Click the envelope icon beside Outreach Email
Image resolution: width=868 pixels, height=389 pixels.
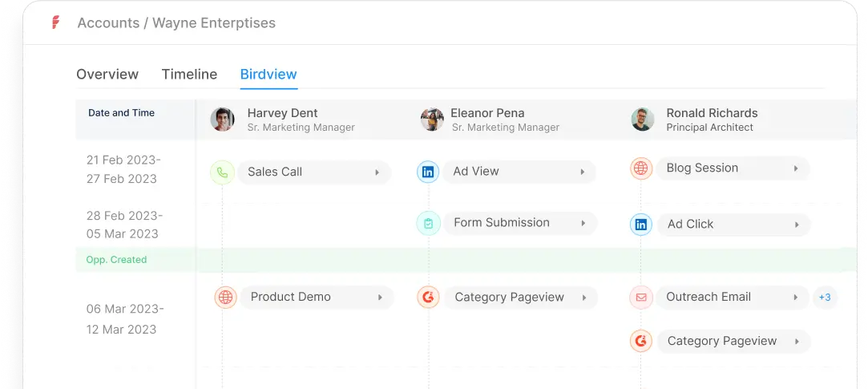[641, 298]
